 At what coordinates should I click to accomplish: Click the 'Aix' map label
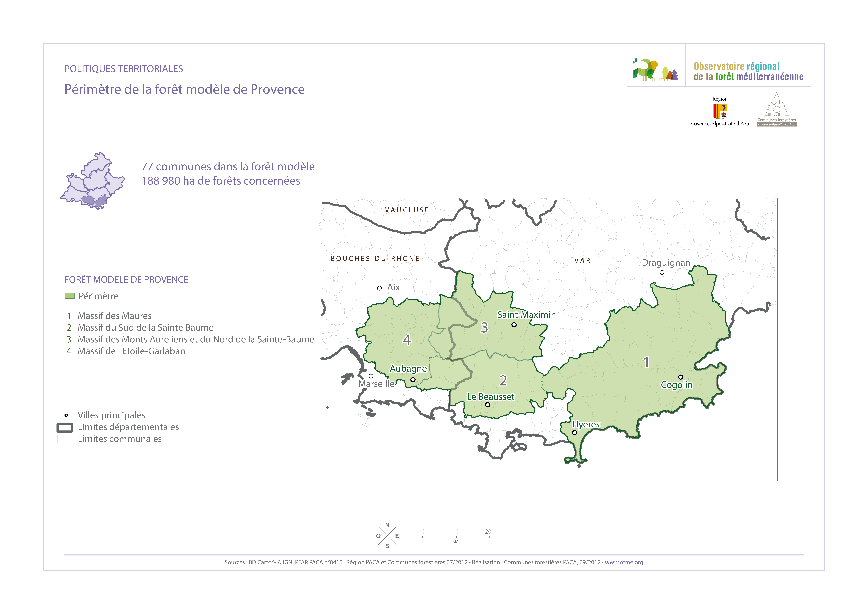(394, 288)
